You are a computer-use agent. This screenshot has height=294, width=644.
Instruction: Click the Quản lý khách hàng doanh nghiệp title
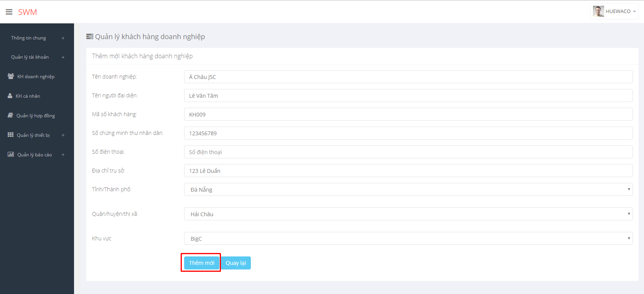pos(150,37)
